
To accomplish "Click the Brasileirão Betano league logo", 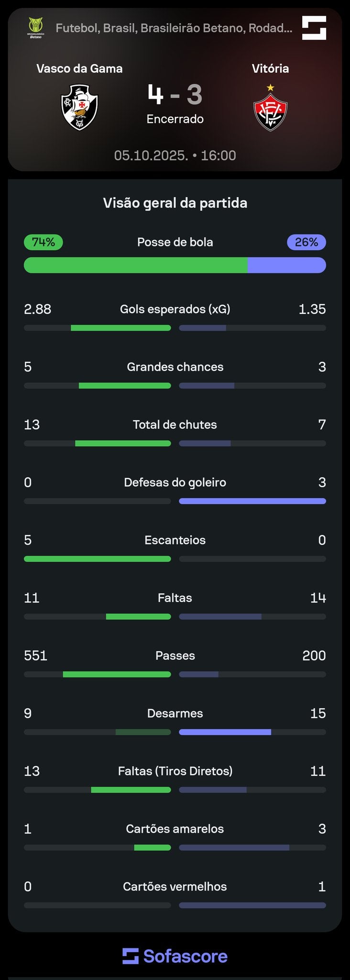I will pos(36,28).
